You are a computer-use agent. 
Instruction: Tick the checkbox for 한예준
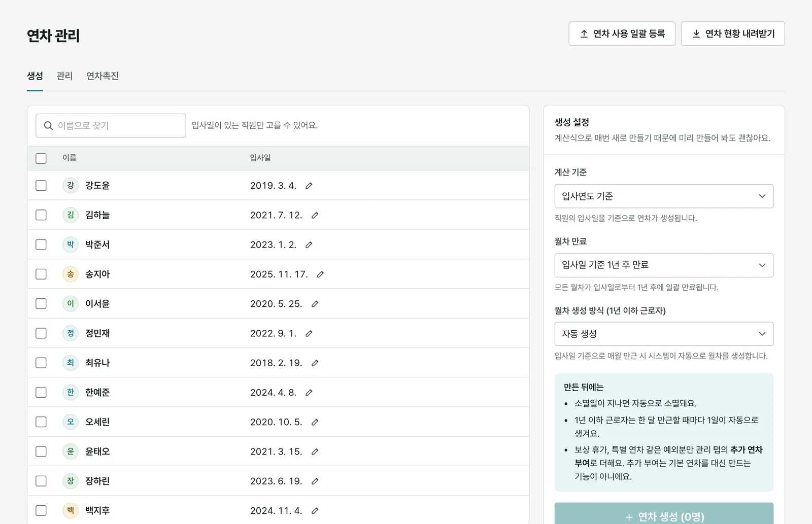click(x=41, y=392)
